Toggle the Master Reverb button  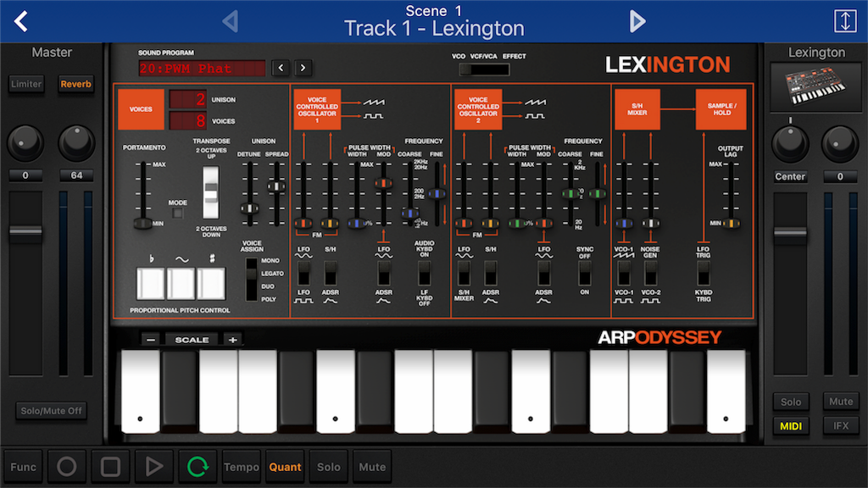click(x=75, y=84)
